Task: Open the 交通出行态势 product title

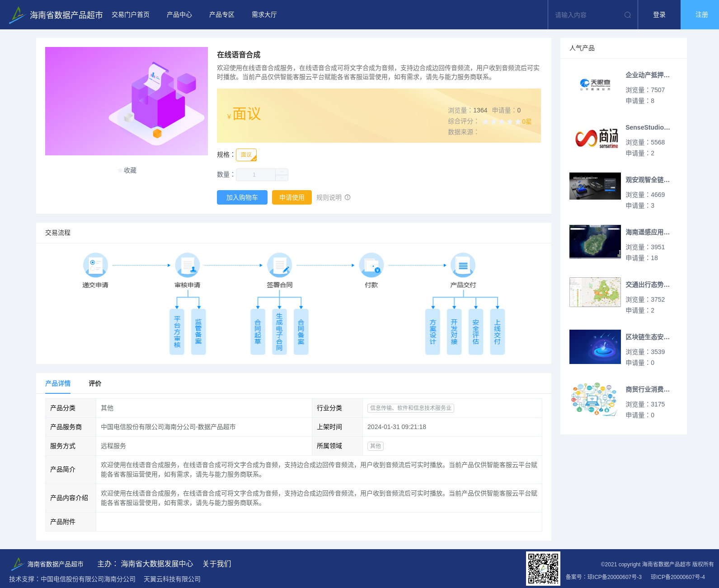Action: click(x=648, y=285)
